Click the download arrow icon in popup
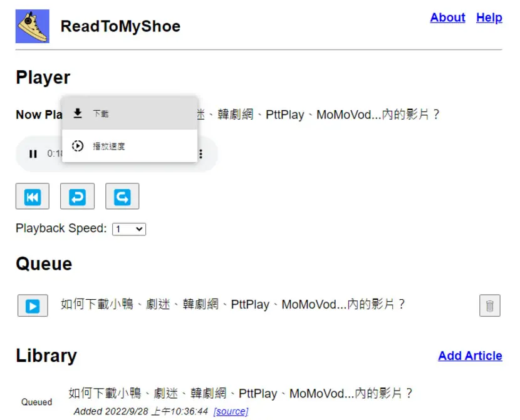The height and width of the screenshot is (420, 520). pyautogui.click(x=78, y=113)
